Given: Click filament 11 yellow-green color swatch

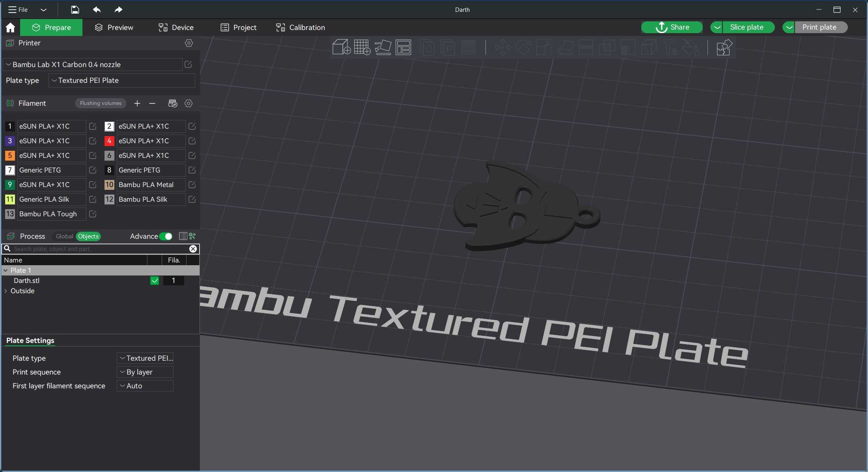Looking at the screenshot, I should coord(10,199).
